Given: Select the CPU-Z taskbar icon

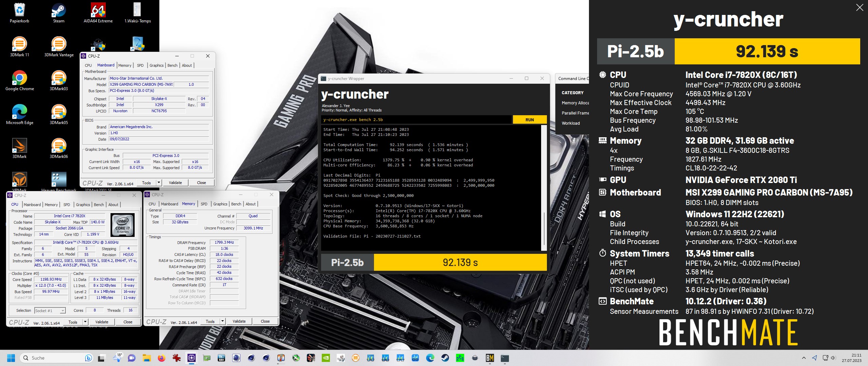Looking at the screenshot, I should 191,358.
